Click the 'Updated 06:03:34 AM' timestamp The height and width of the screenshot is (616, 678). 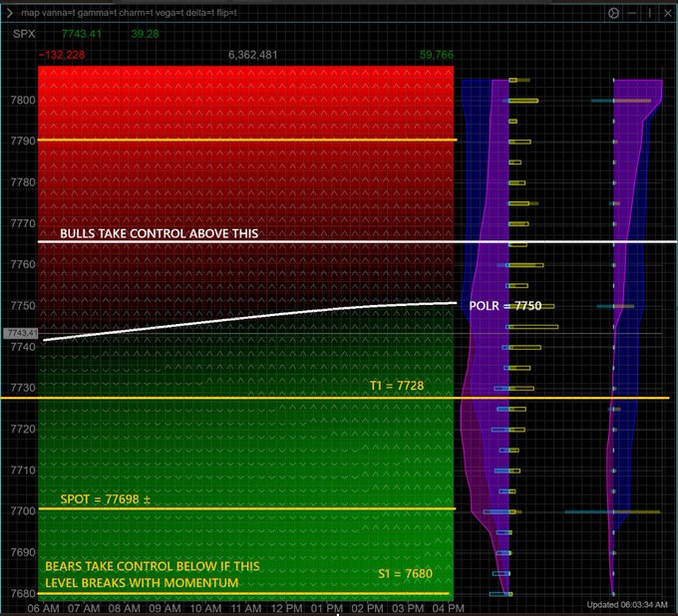click(x=627, y=605)
